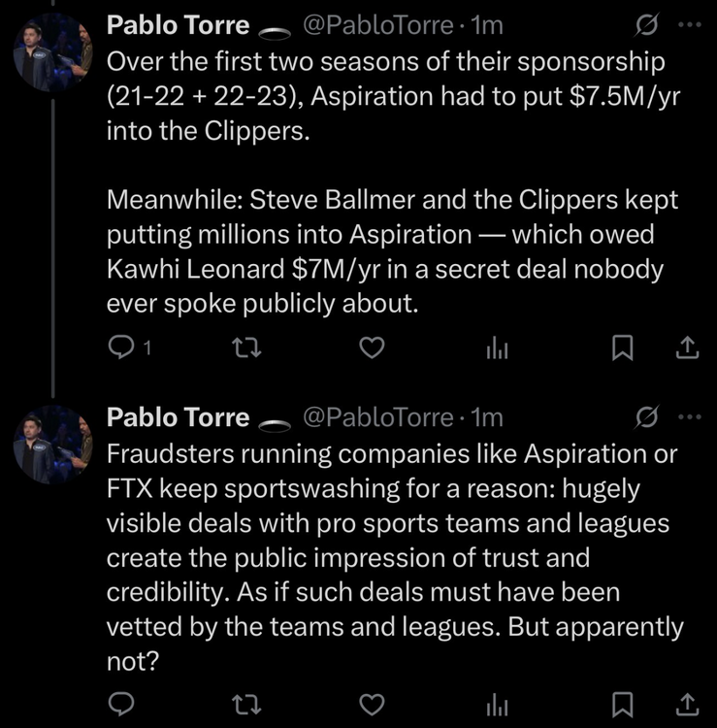Like the tweet about fraudsters sportswashing

click(x=373, y=701)
